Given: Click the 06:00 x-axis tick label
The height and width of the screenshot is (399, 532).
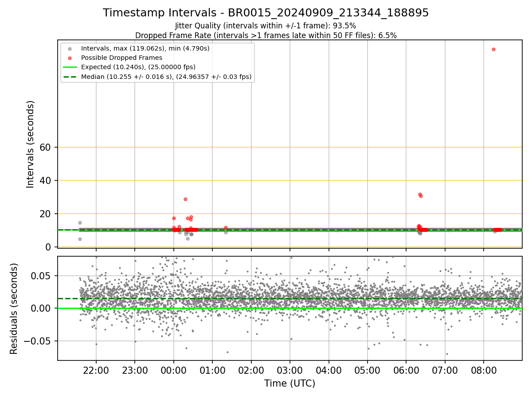Looking at the screenshot, I should tap(406, 370).
